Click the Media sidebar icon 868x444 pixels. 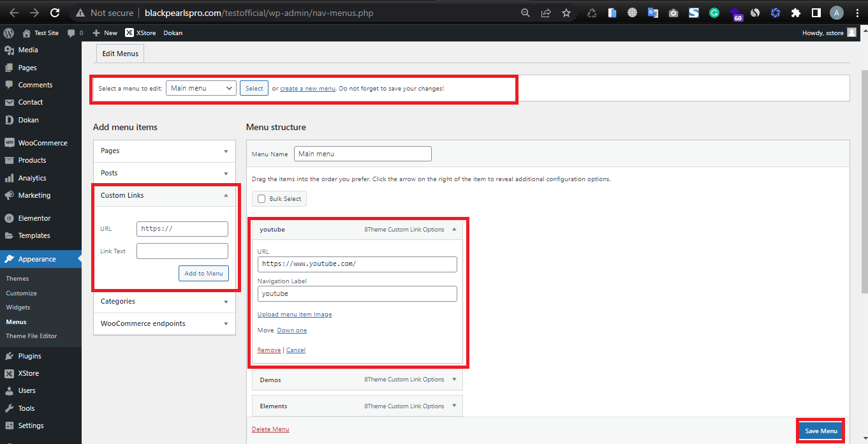[9, 50]
